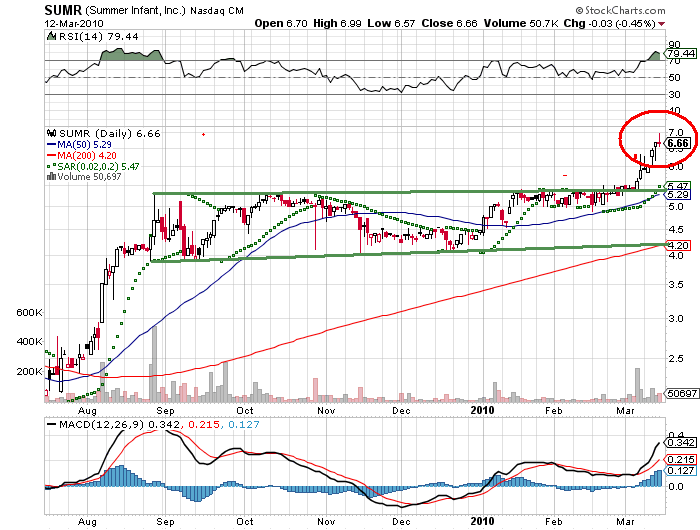Click the 3.0 price axis label
The image size is (700, 530).
676,319
